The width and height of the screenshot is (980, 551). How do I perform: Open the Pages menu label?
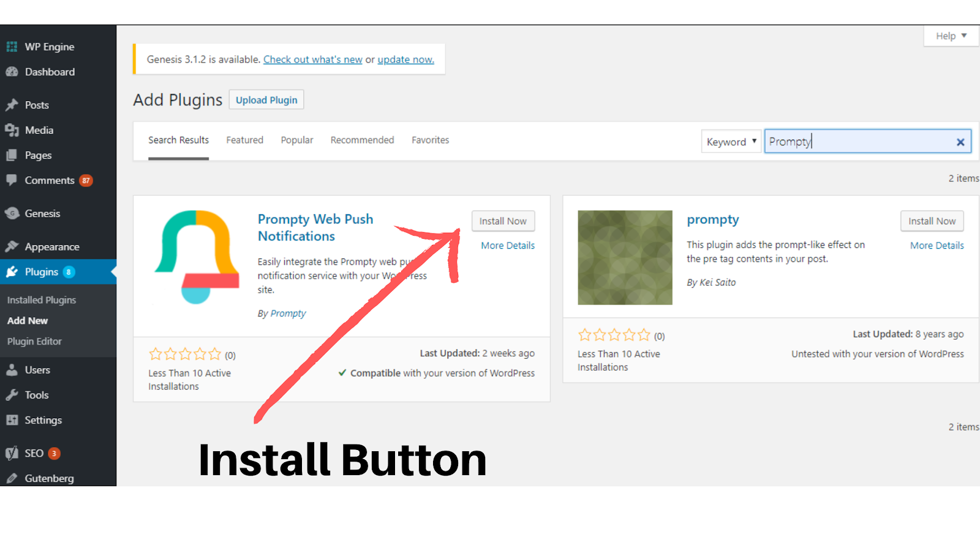pyautogui.click(x=38, y=155)
